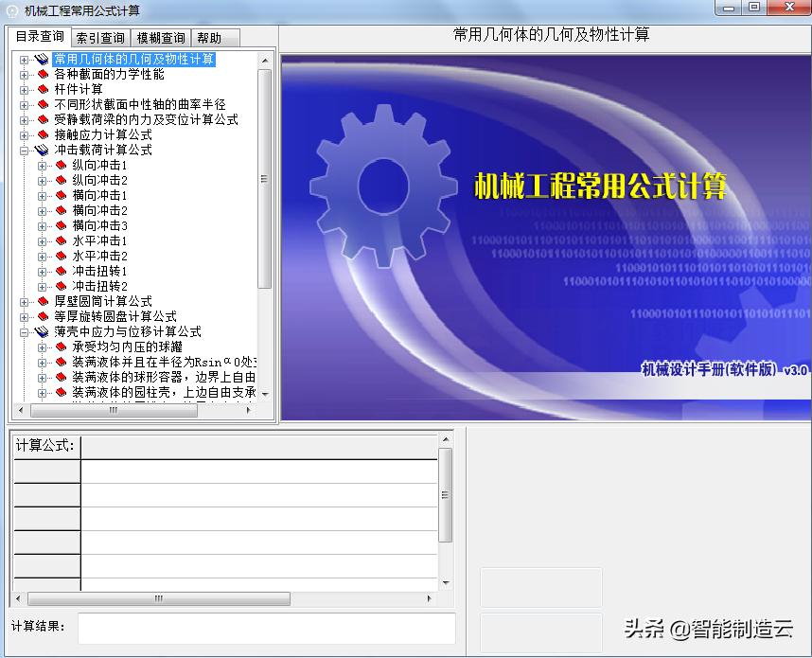
Task: Open the 模糊查询 tab
Action: [x=161, y=38]
